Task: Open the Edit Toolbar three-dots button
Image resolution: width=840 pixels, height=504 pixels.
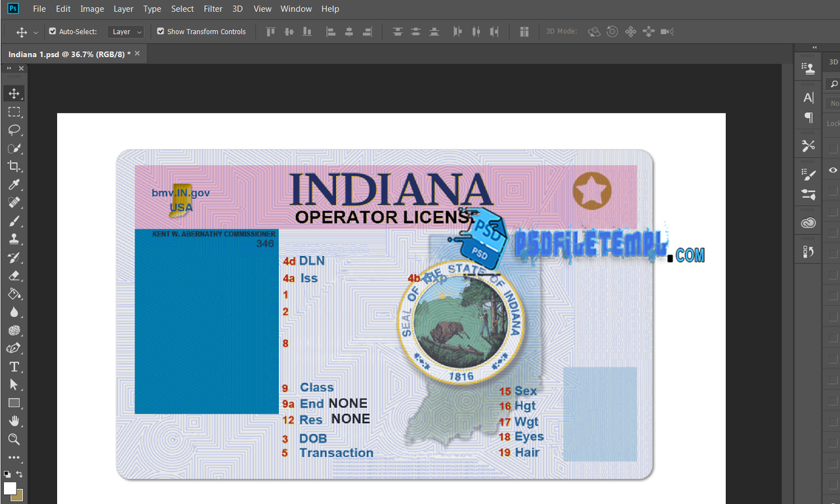Action: (x=14, y=457)
